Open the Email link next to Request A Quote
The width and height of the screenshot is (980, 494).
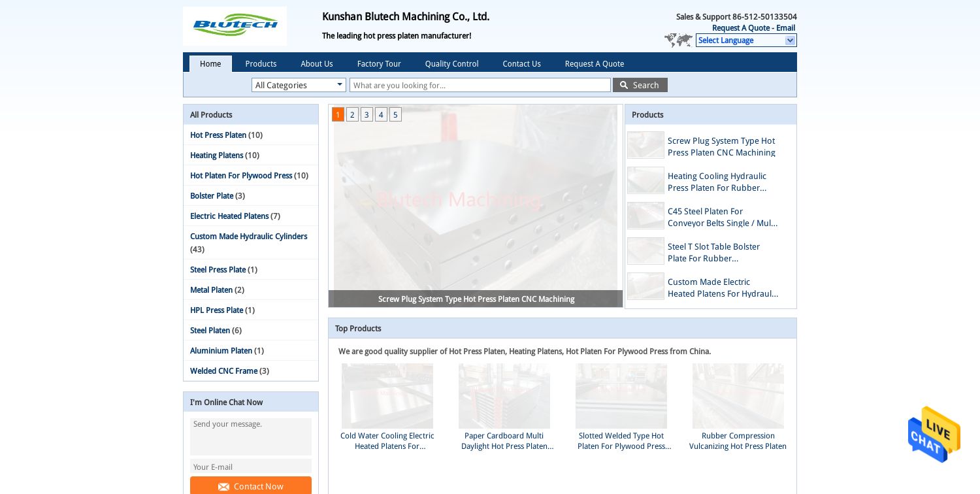point(785,28)
